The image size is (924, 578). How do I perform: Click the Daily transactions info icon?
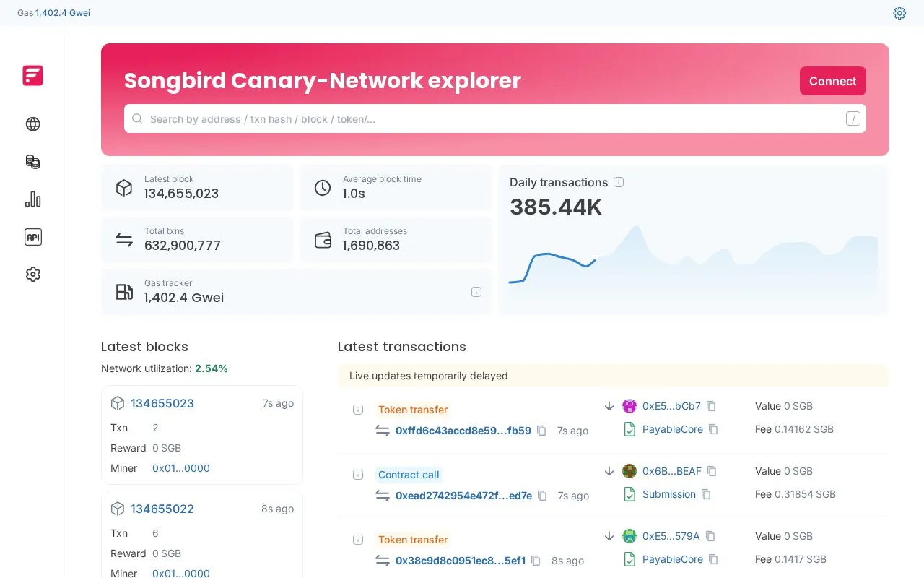point(619,182)
